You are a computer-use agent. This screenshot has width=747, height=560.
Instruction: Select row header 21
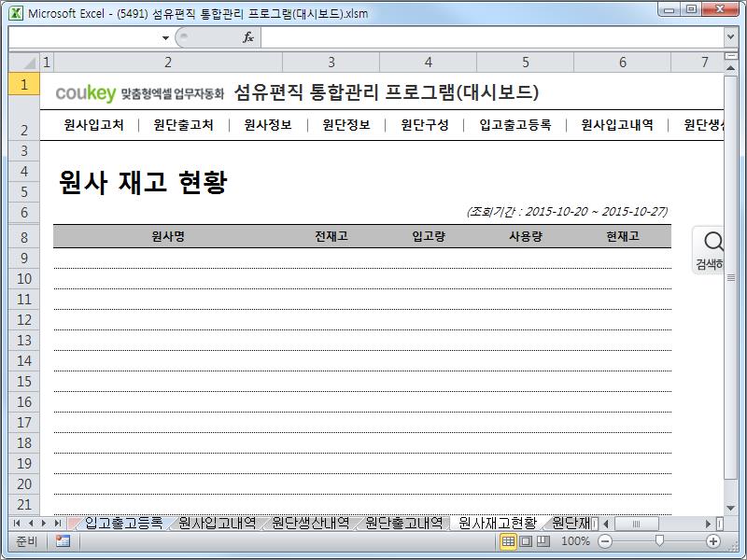[x=24, y=505]
